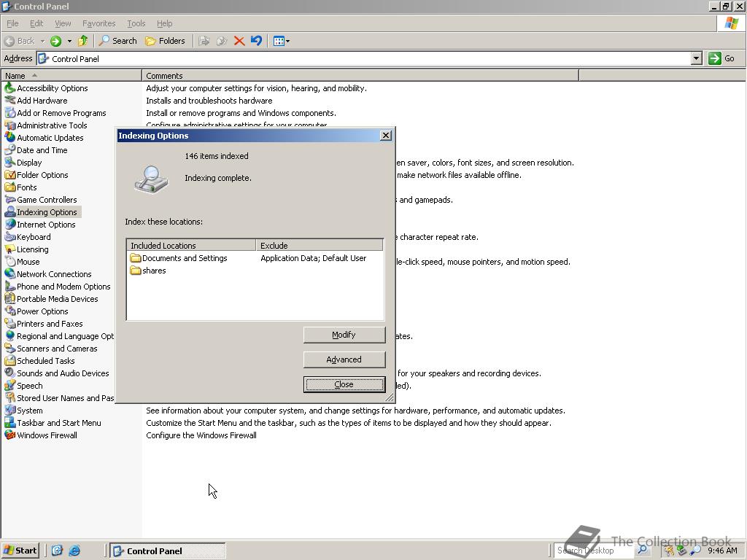Click the red Delete toolbar icon
The width and height of the screenshot is (747, 560).
[239, 41]
